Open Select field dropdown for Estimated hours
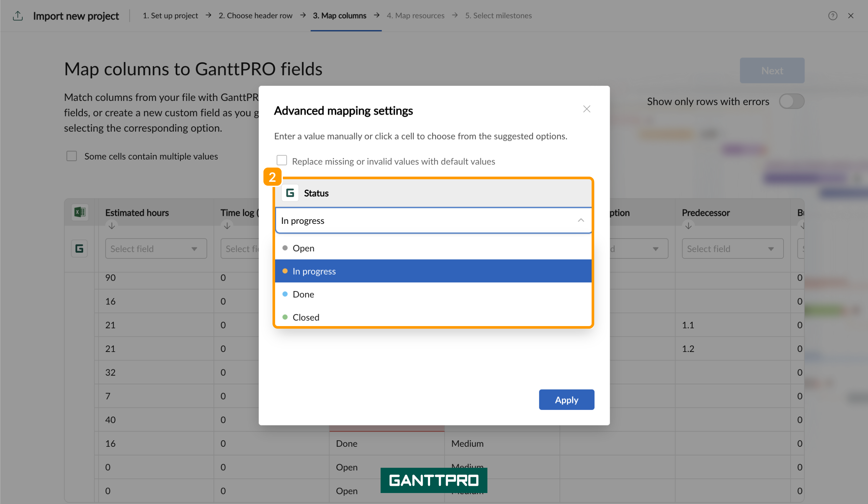Image resolution: width=868 pixels, height=504 pixels. [x=156, y=248]
